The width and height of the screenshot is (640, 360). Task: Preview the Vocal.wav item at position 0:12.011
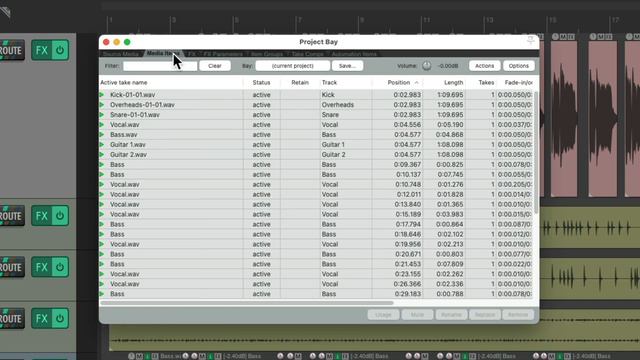click(102, 194)
